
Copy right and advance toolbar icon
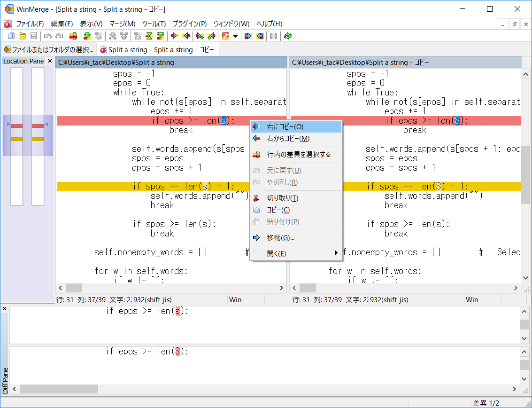point(200,36)
